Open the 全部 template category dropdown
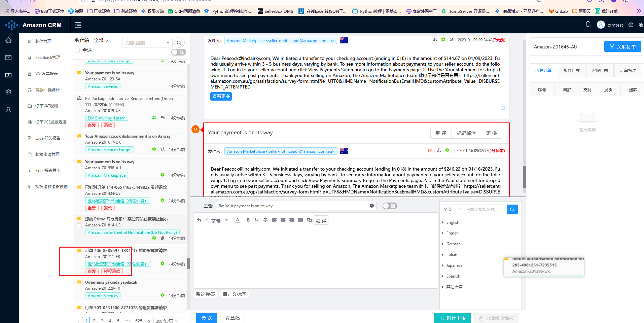Viewport: 644px width, 323px height. (x=452, y=209)
